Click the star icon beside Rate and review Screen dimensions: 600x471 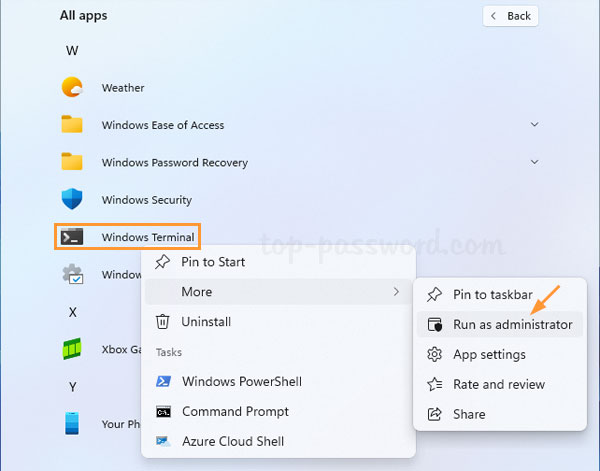435,384
